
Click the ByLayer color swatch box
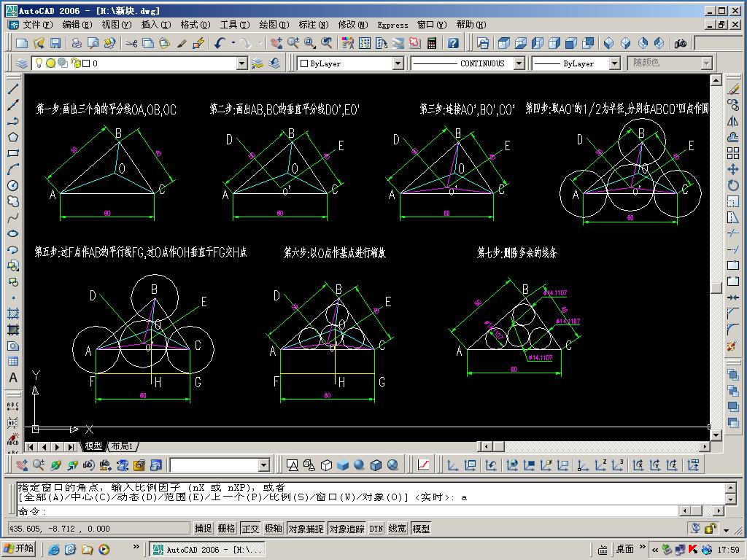click(x=304, y=63)
